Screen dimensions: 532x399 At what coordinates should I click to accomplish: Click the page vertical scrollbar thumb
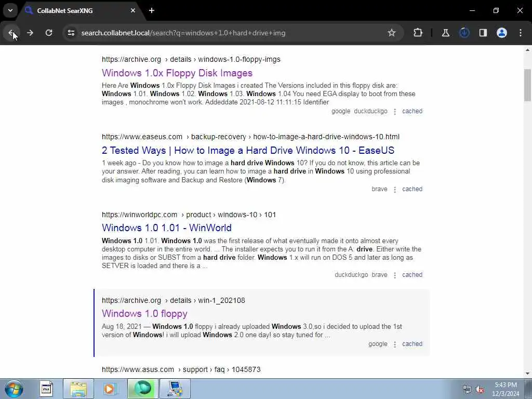[527, 85]
